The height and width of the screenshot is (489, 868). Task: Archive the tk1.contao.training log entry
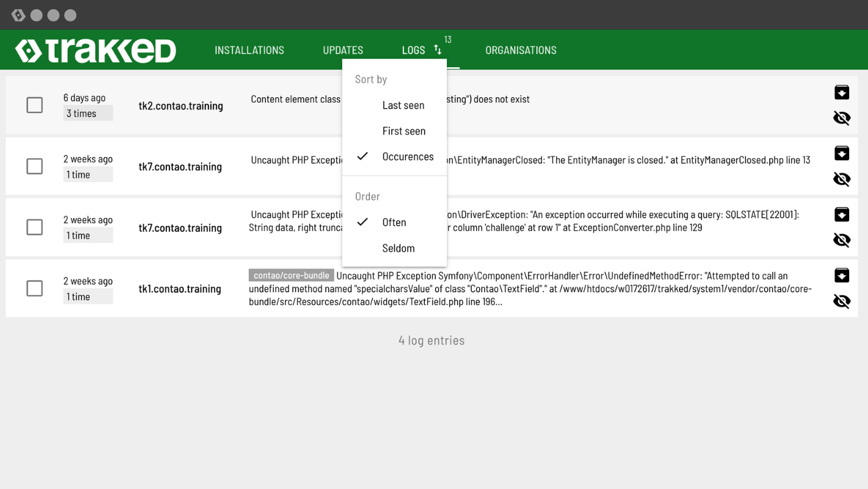coord(842,275)
